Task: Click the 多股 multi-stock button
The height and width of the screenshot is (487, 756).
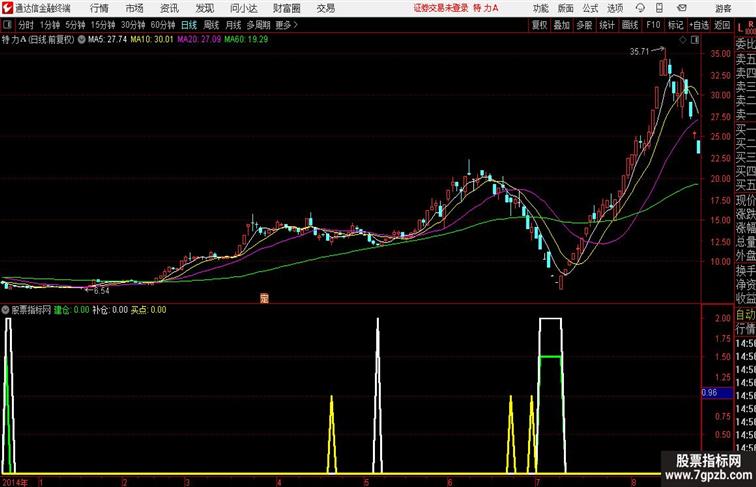Action: click(x=584, y=25)
